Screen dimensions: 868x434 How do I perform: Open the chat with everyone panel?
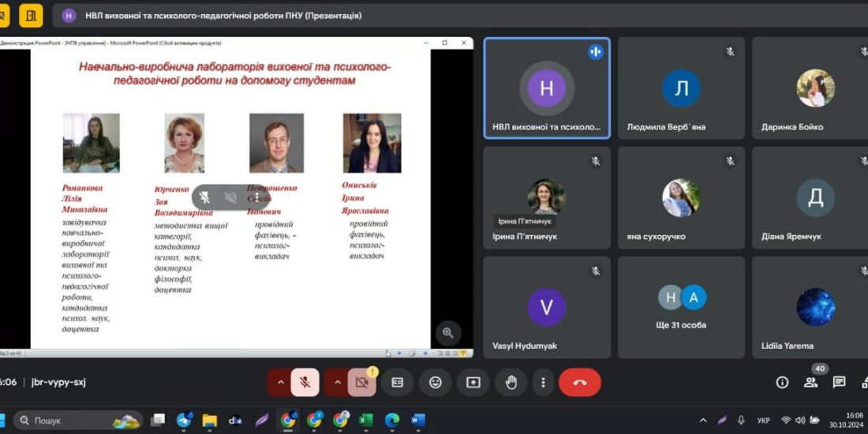[839, 382]
